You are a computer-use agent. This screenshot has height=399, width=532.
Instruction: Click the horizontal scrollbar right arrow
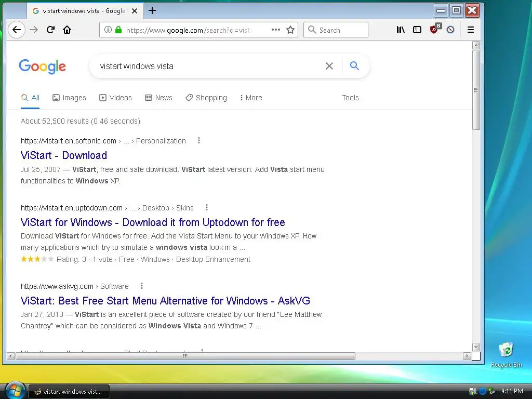point(467,356)
